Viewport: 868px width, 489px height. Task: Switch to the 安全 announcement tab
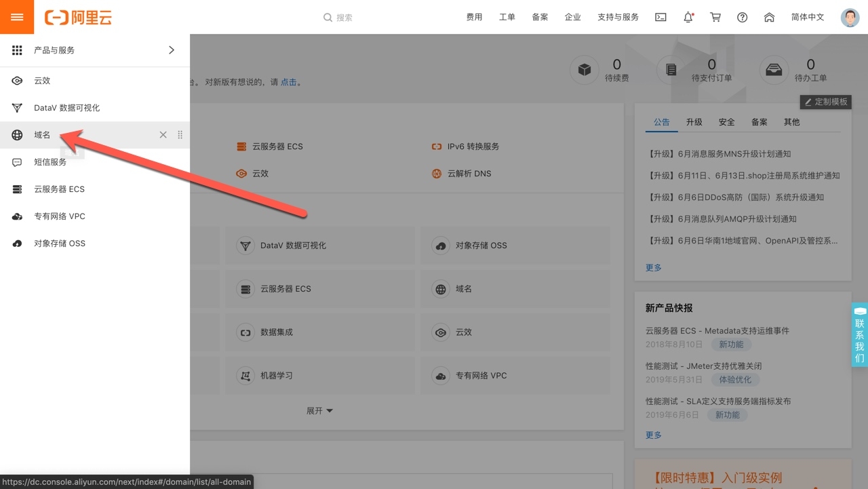726,122
